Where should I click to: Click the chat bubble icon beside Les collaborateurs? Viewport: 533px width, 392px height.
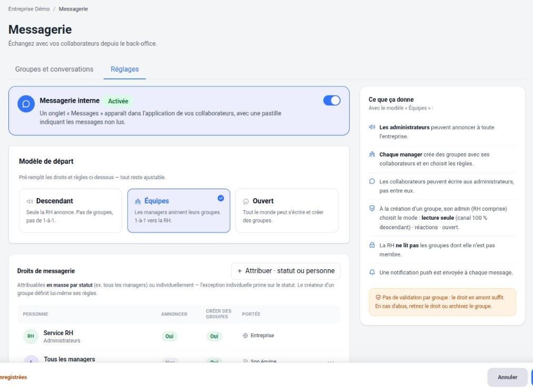pos(372,181)
